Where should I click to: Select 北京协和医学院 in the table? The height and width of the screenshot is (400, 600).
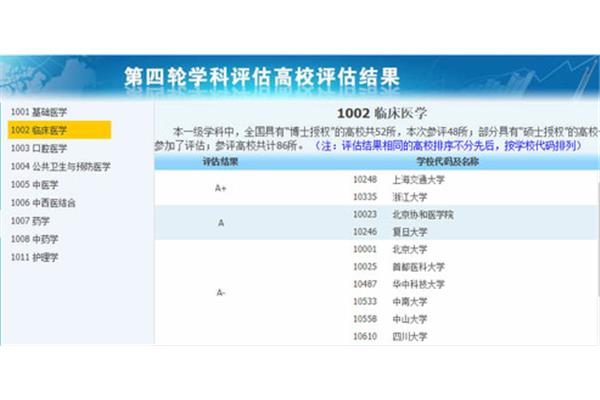point(423,214)
